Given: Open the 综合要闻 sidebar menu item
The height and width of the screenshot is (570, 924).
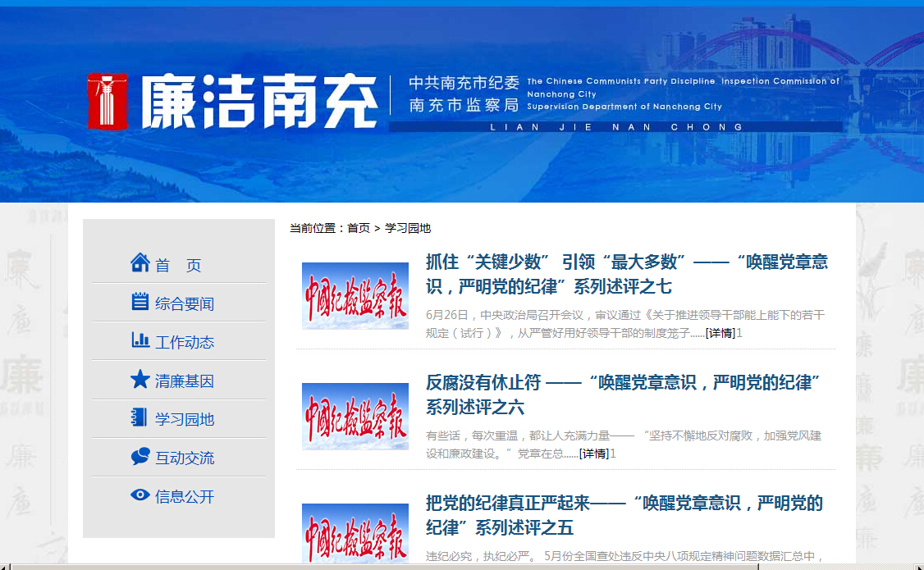Looking at the screenshot, I should pos(185,304).
